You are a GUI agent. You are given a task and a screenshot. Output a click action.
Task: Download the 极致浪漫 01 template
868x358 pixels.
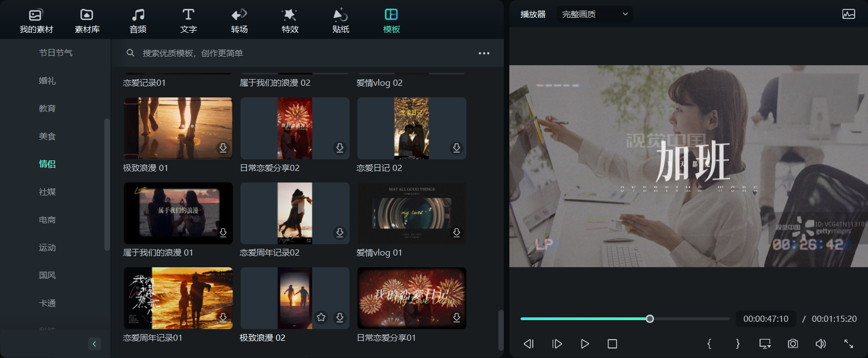tap(223, 148)
